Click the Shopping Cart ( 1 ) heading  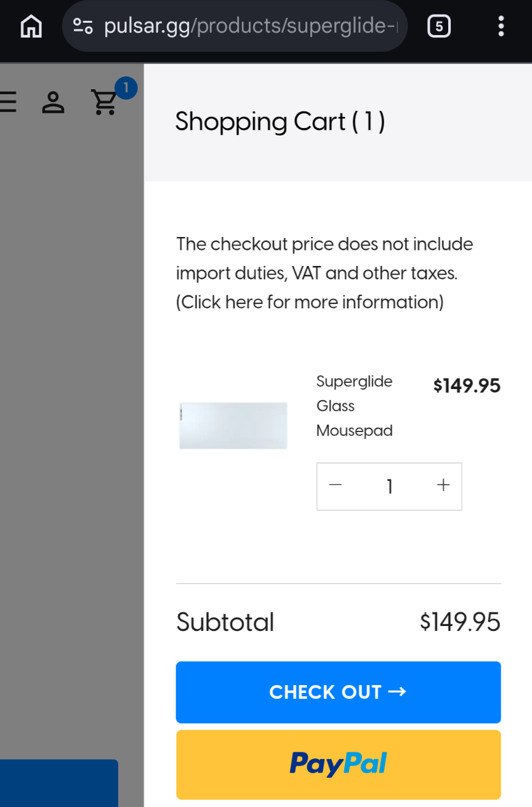click(280, 122)
